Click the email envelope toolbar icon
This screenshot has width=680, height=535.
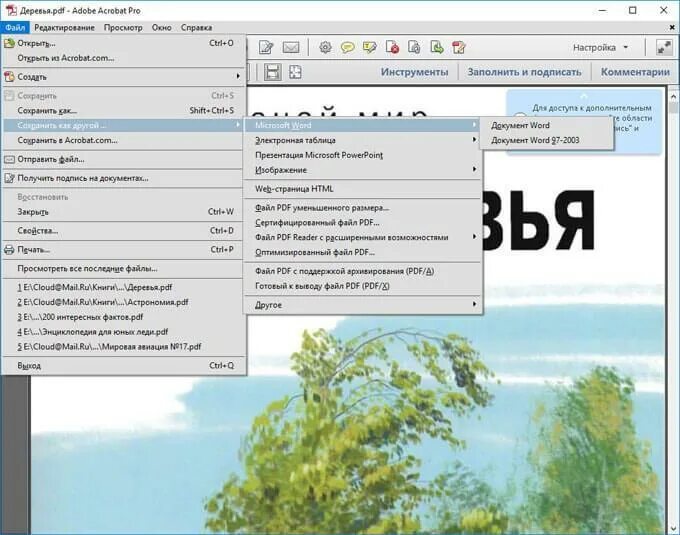pyautogui.click(x=291, y=47)
